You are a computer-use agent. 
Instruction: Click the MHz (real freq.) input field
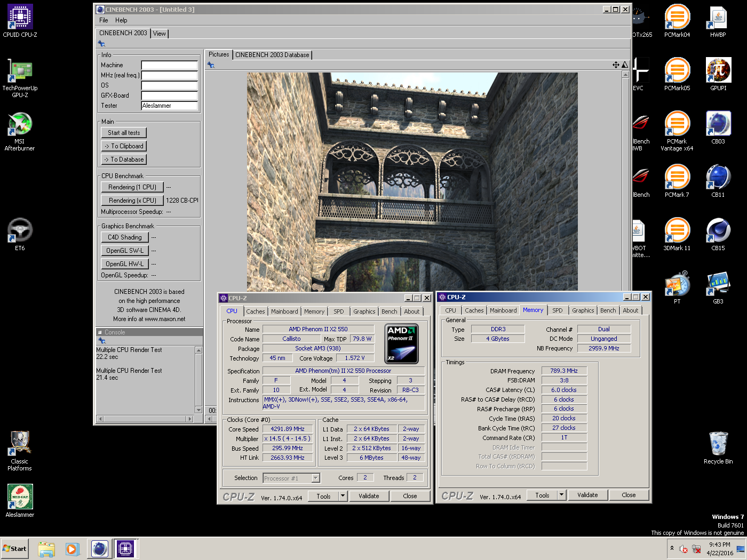click(170, 75)
